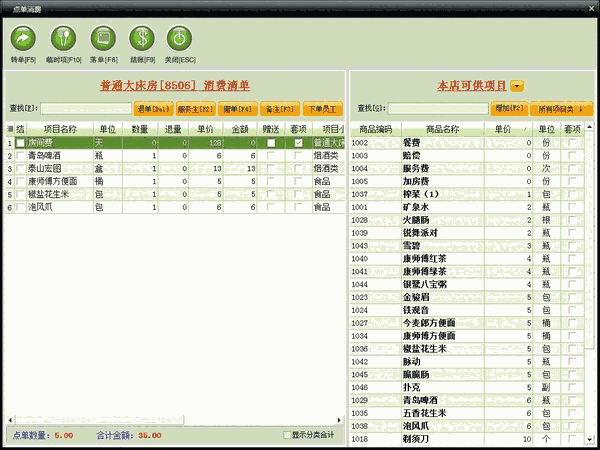
Task: Click the 退单 return order button
Action: coord(153,108)
